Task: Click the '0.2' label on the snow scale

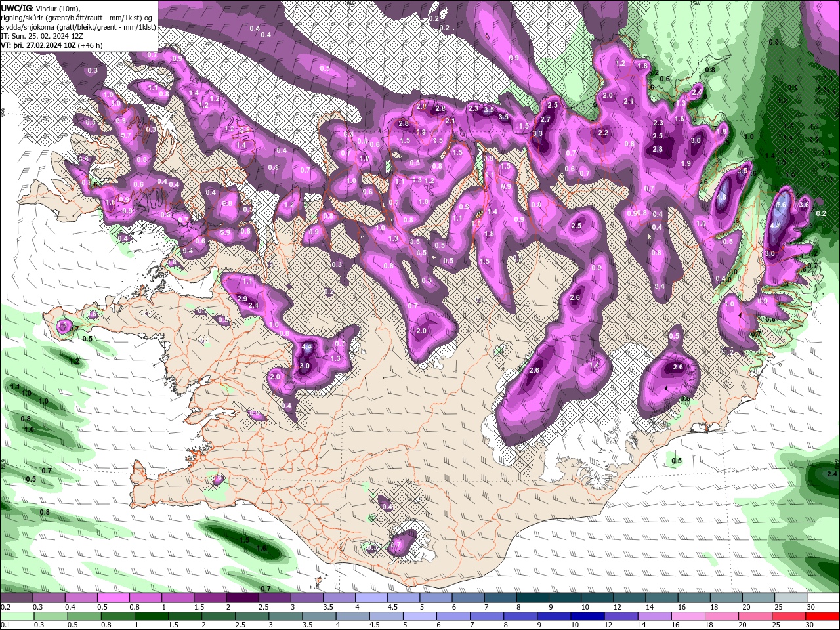Action: tap(5, 607)
